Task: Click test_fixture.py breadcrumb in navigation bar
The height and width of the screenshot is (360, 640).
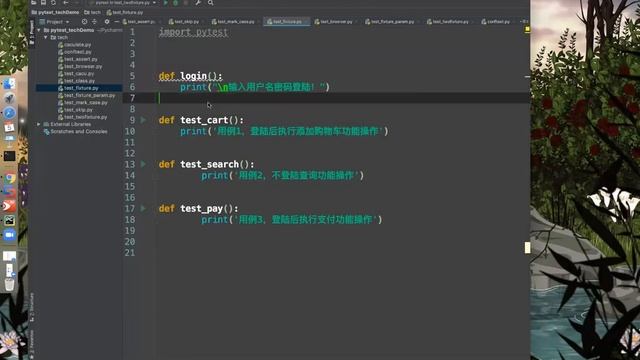Action: (125, 12)
